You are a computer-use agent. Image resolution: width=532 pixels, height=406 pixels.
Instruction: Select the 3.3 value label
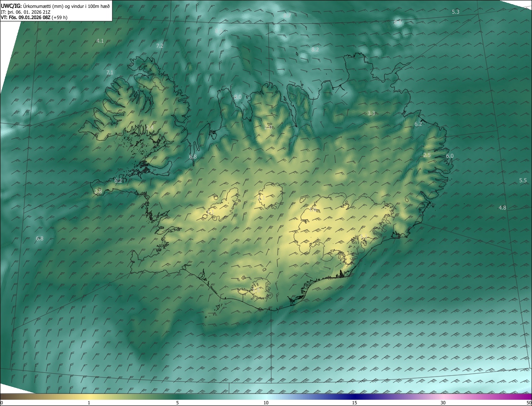pyautogui.click(x=371, y=113)
